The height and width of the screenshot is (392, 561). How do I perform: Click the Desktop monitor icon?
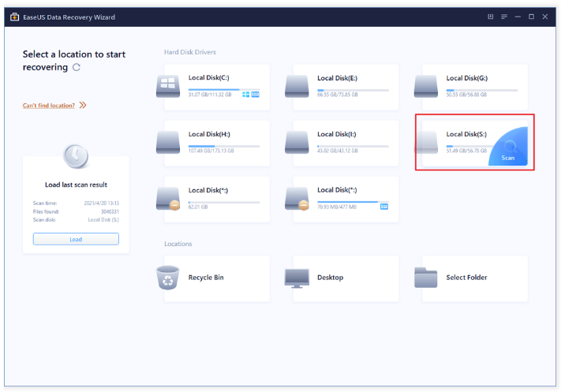[297, 278]
